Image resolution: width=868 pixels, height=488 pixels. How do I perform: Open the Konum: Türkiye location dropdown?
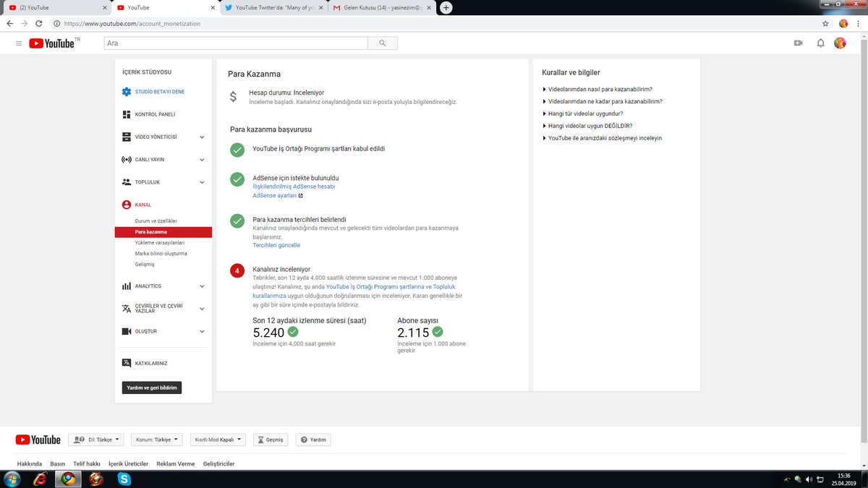(x=158, y=440)
